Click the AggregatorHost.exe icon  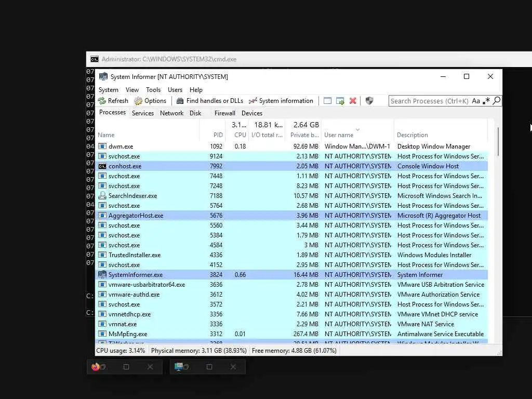point(102,216)
